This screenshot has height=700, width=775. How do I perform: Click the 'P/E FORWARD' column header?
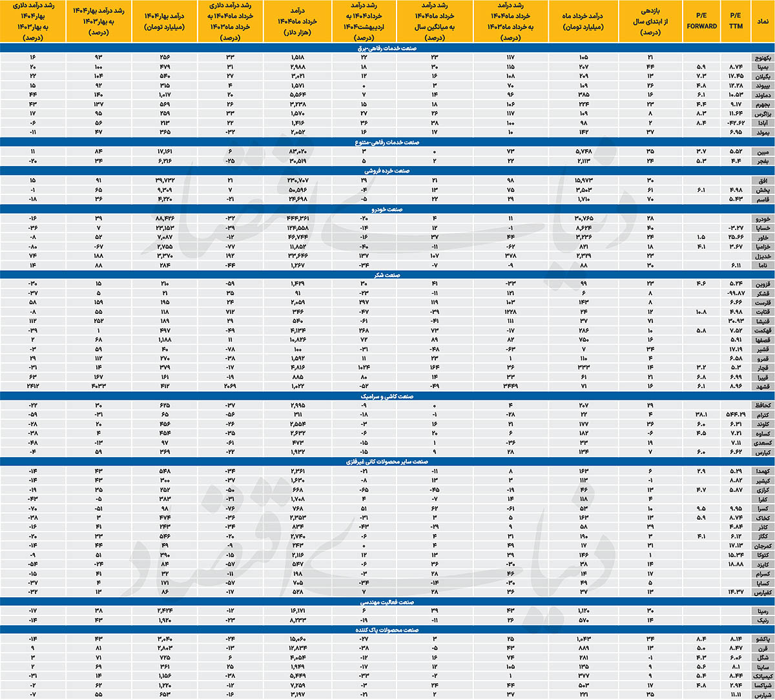(703, 21)
